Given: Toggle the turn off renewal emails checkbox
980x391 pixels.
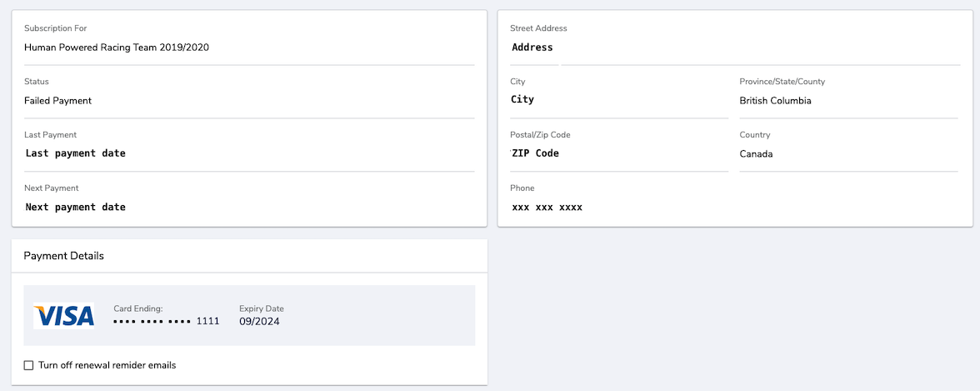Looking at the screenshot, I should point(29,365).
